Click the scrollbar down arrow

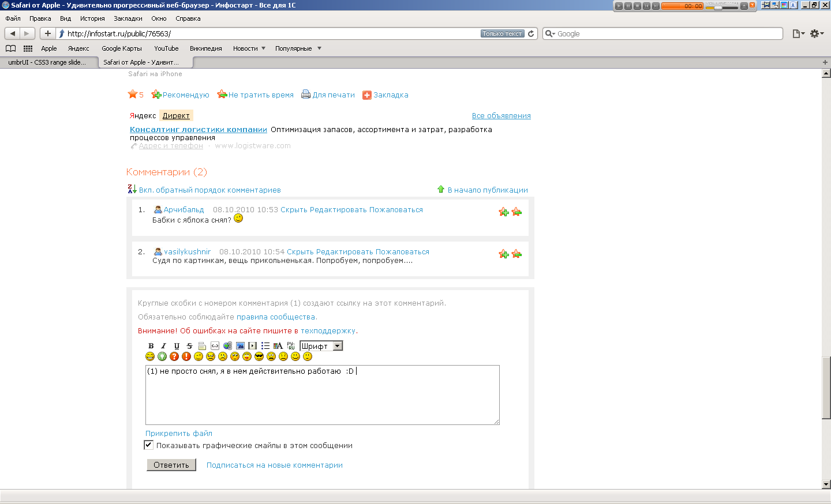pos(826,484)
